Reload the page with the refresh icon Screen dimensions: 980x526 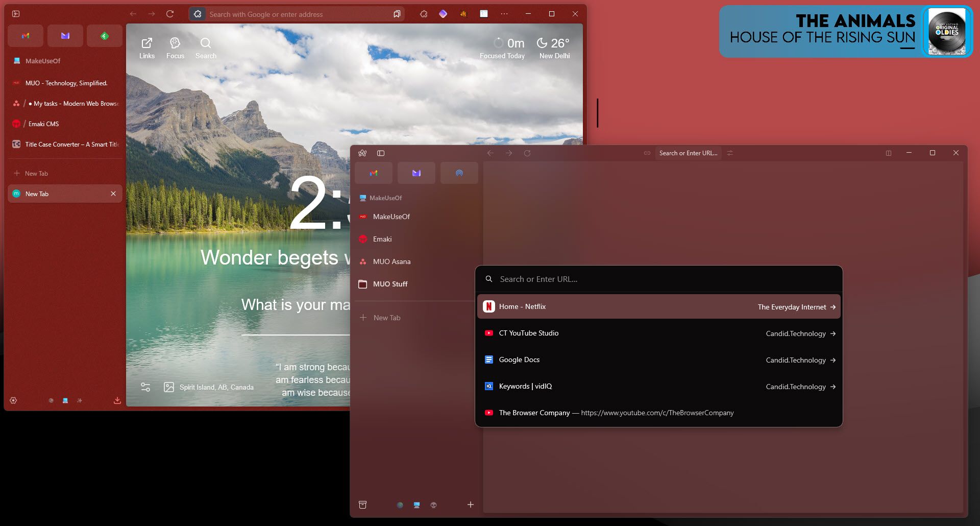point(170,14)
